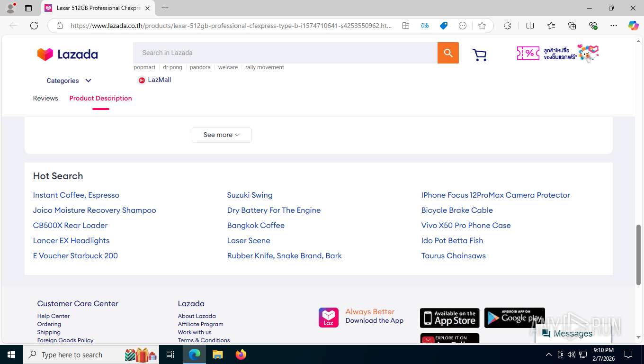Open File Explorer from taskbar

217,355
